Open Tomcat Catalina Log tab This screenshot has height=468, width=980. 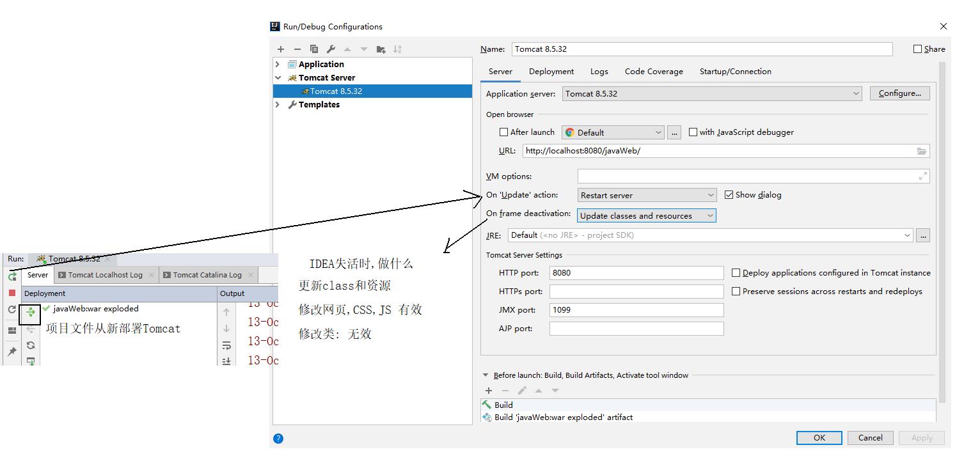click(x=207, y=275)
